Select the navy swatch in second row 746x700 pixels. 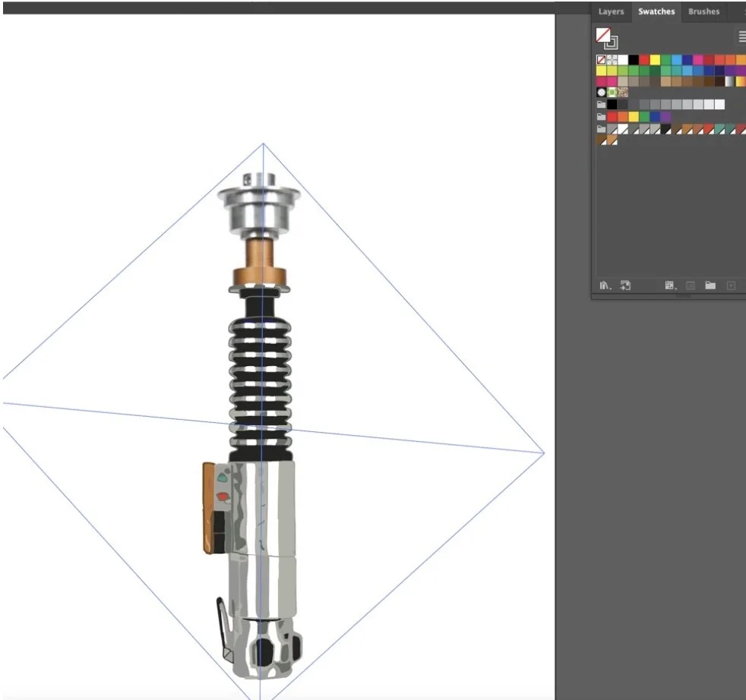[719, 71]
